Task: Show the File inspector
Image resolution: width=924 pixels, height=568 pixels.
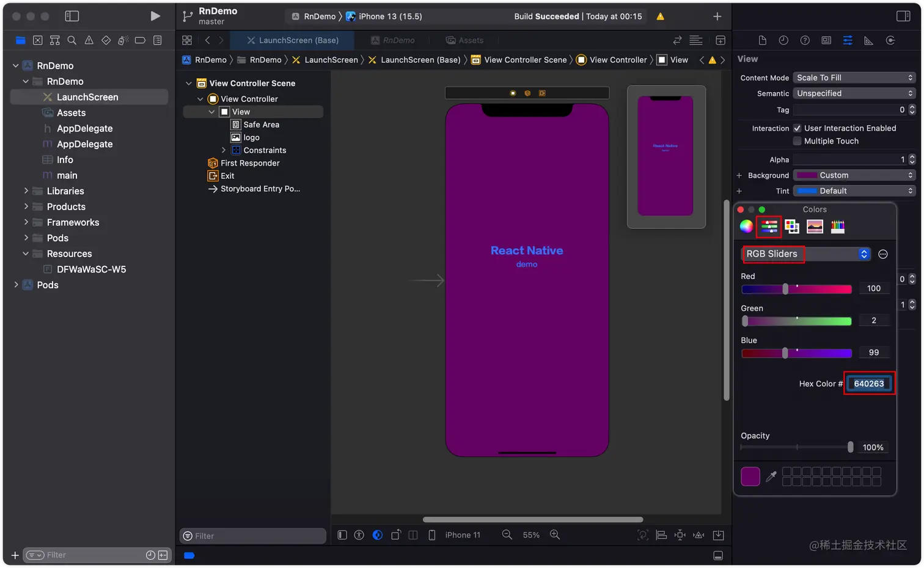Action: pos(762,40)
